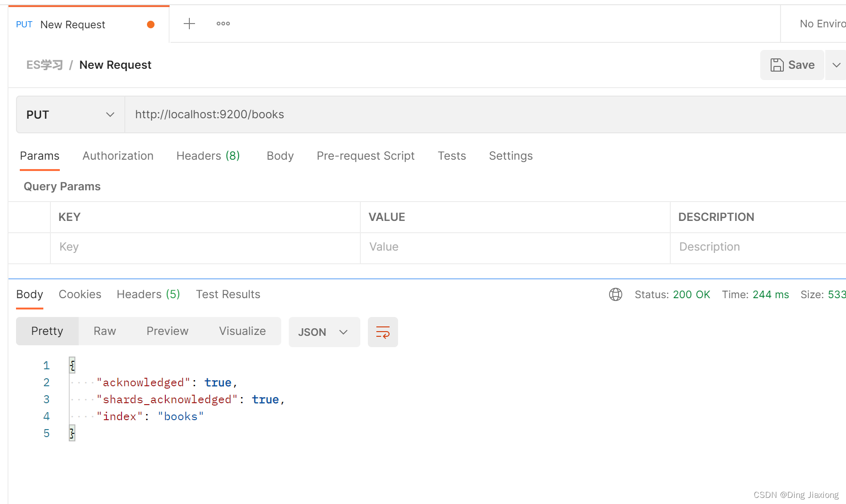Switch to the request Body tab
The height and width of the screenshot is (504, 846).
click(x=280, y=156)
